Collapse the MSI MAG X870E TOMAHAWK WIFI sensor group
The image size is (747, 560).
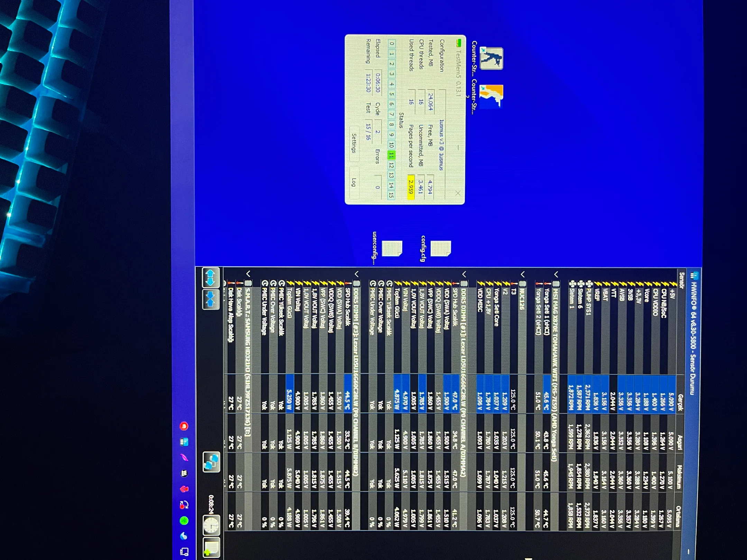click(555, 274)
